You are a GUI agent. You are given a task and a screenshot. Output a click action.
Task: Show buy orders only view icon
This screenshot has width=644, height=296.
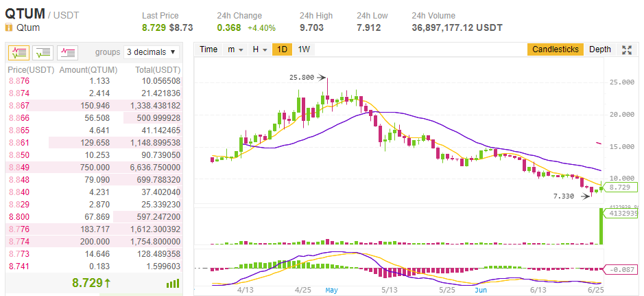pyautogui.click(x=43, y=52)
